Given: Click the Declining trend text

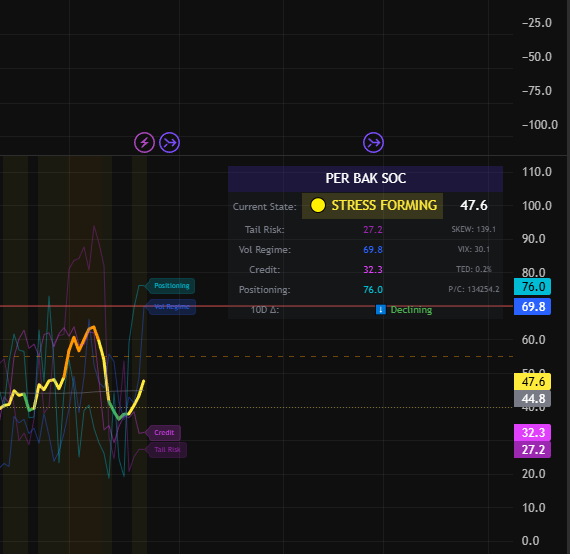Looking at the screenshot, I should [411, 310].
